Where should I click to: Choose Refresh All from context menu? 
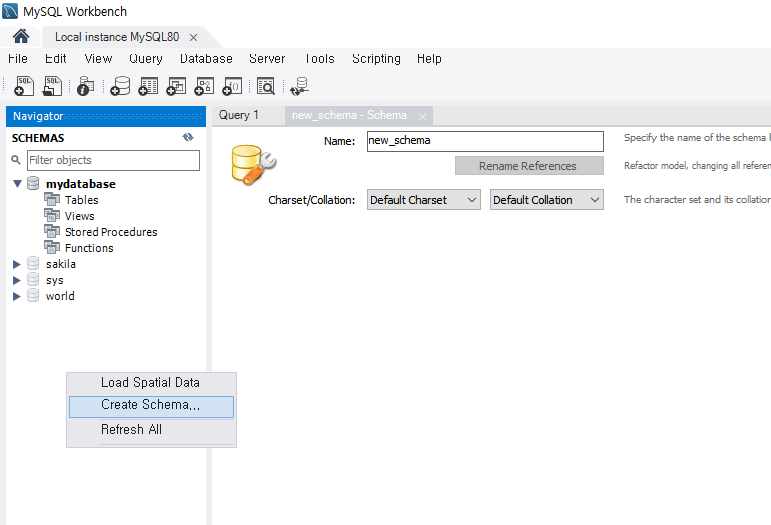click(x=151, y=429)
